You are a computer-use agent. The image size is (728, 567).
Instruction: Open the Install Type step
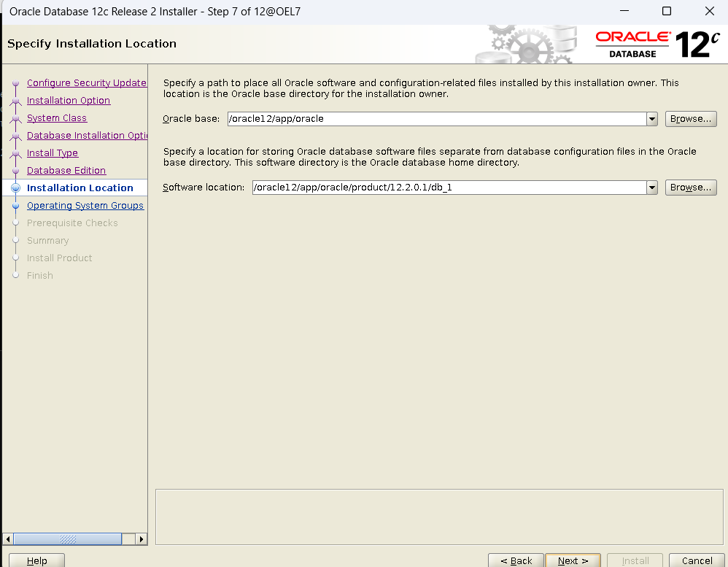coord(53,153)
